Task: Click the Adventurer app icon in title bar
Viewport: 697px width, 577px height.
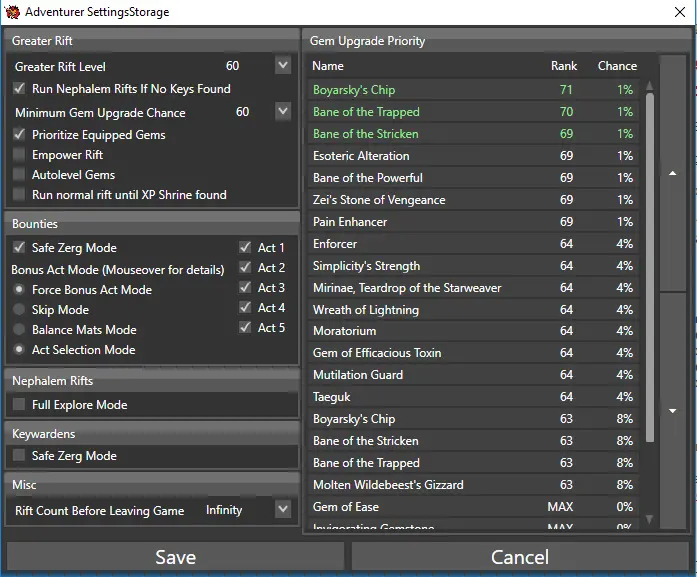Action: pyautogui.click(x=12, y=11)
